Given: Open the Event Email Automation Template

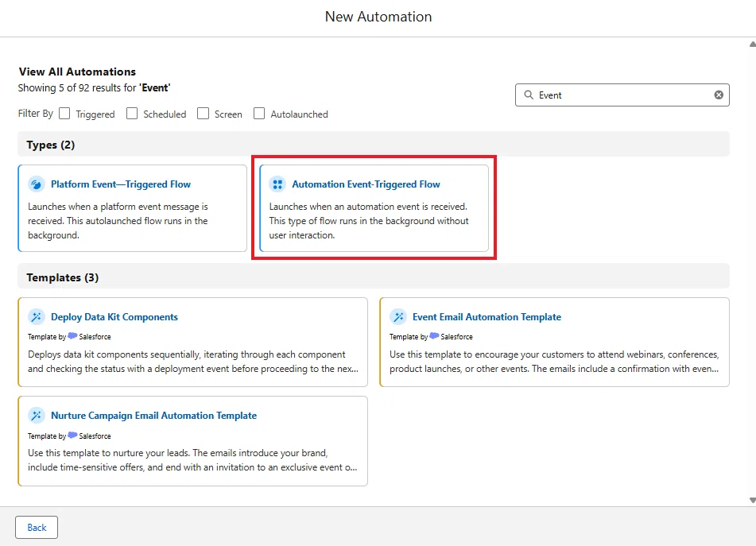Looking at the screenshot, I should click(x=487, y=317).
